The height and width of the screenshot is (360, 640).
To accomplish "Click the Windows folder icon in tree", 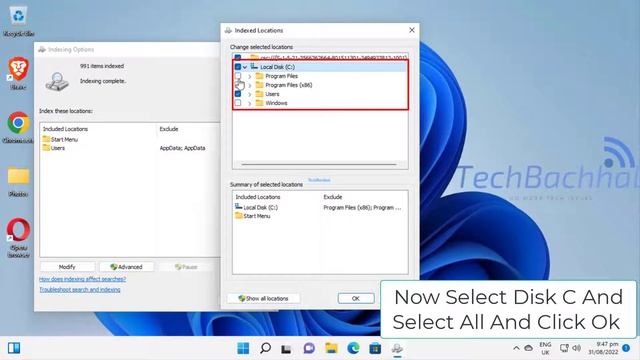I will (260, 103).
